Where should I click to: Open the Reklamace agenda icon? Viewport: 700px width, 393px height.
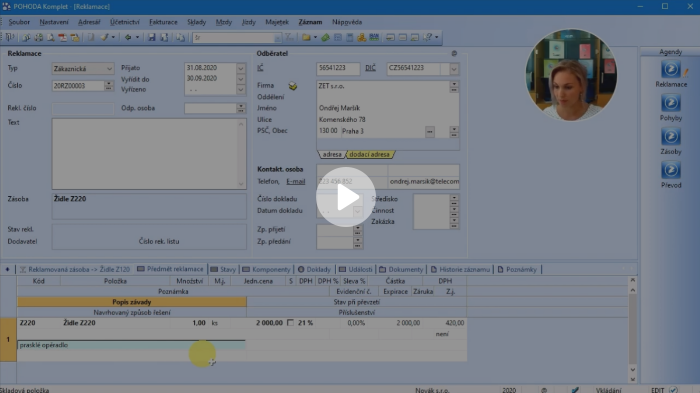click(671, 70)
